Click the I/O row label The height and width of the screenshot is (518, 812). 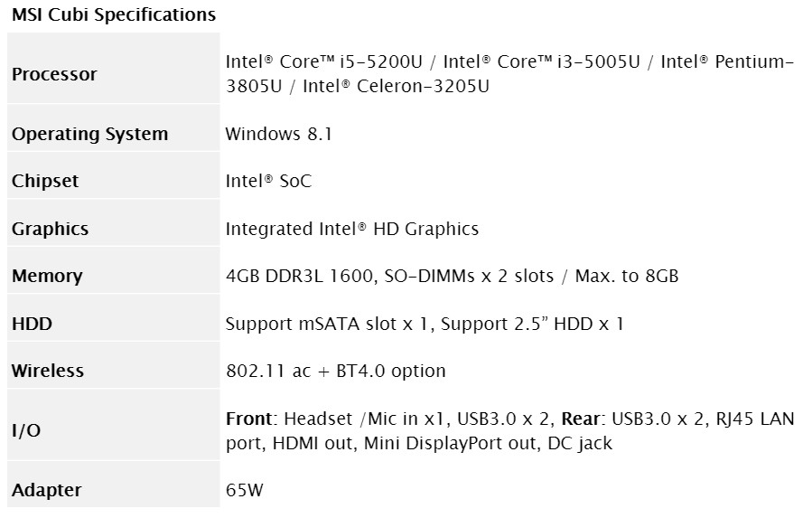(26, 430)
